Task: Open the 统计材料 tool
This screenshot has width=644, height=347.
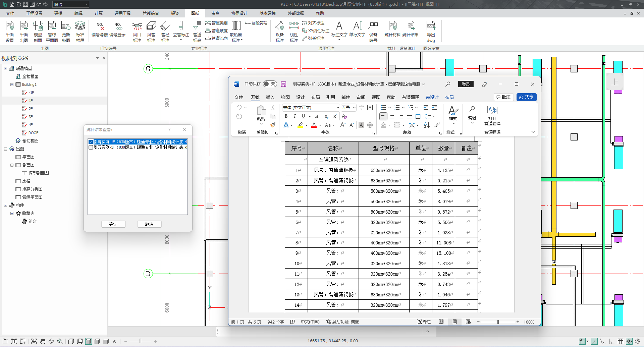Action: [x=392, y=26]
